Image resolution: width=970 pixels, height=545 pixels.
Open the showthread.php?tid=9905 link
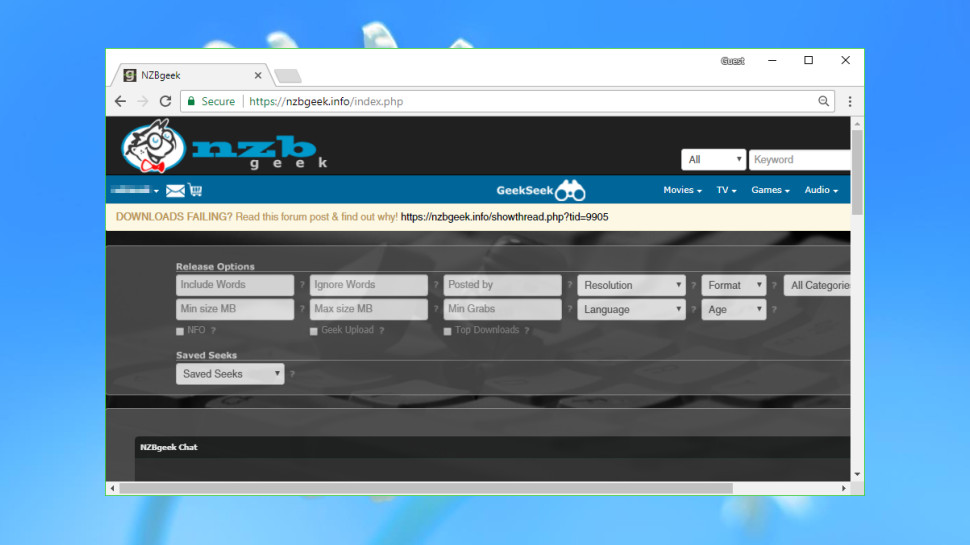tap(504, 217)
